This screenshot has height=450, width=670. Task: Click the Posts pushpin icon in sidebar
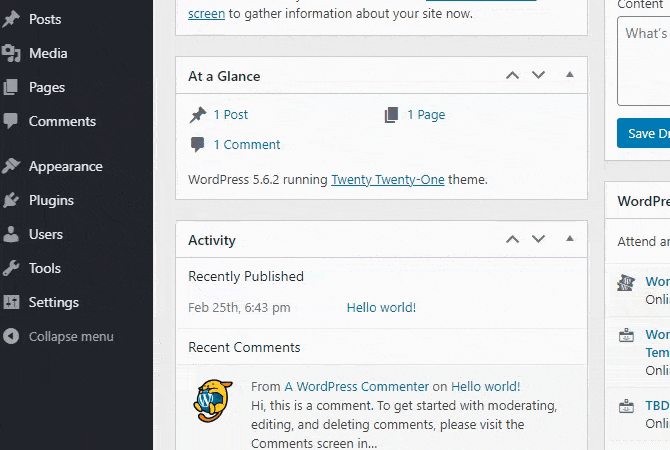11,19
